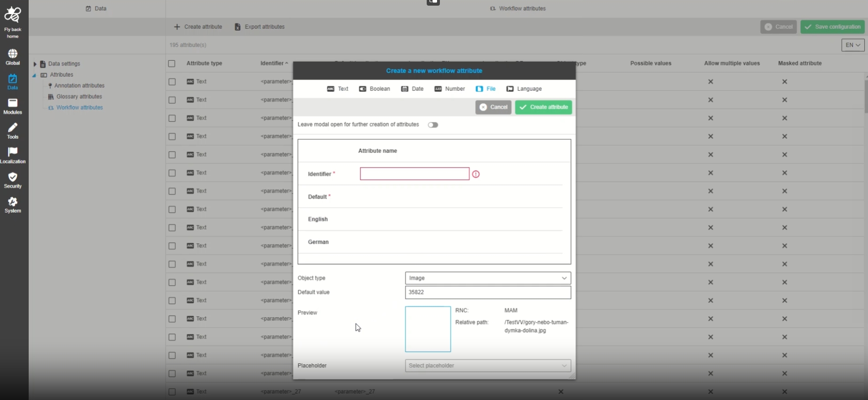Open the Modules section in the sidebar
This screenshot has width=868, height=400.
pyautogui.click(x=13, y=107)
